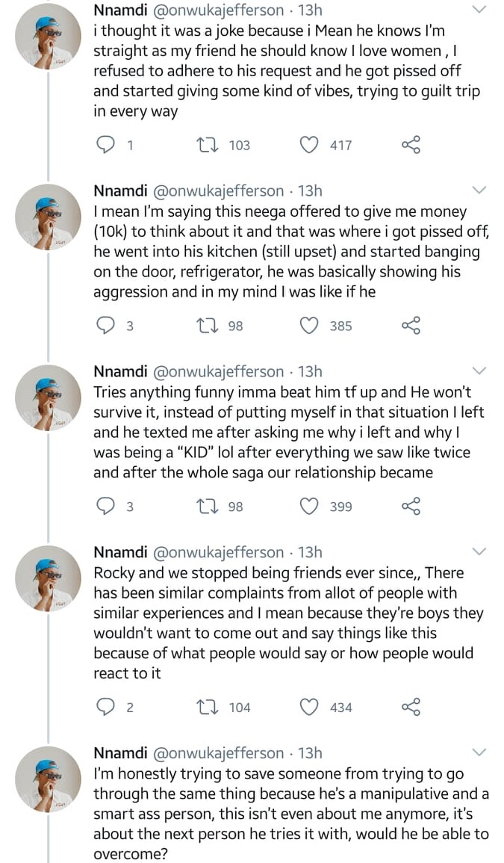This screenshot has height=863, width=504.
Task: Share the tweet with 434 likes
Action: point(411,708)
